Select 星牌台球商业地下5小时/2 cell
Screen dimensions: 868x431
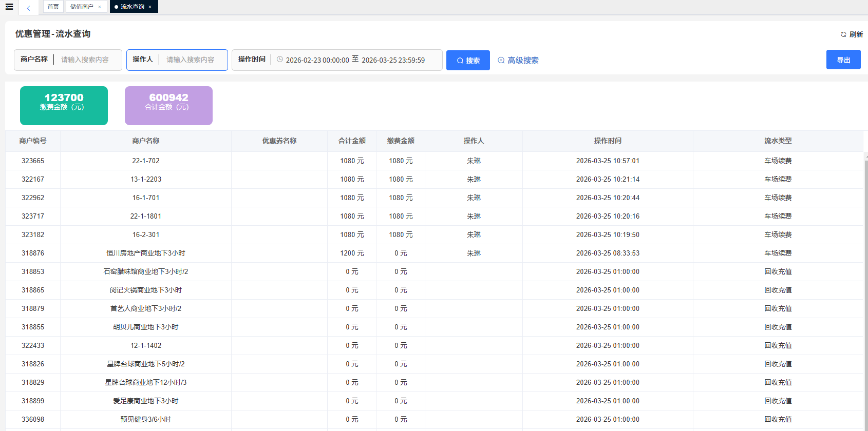pos(146,364)
